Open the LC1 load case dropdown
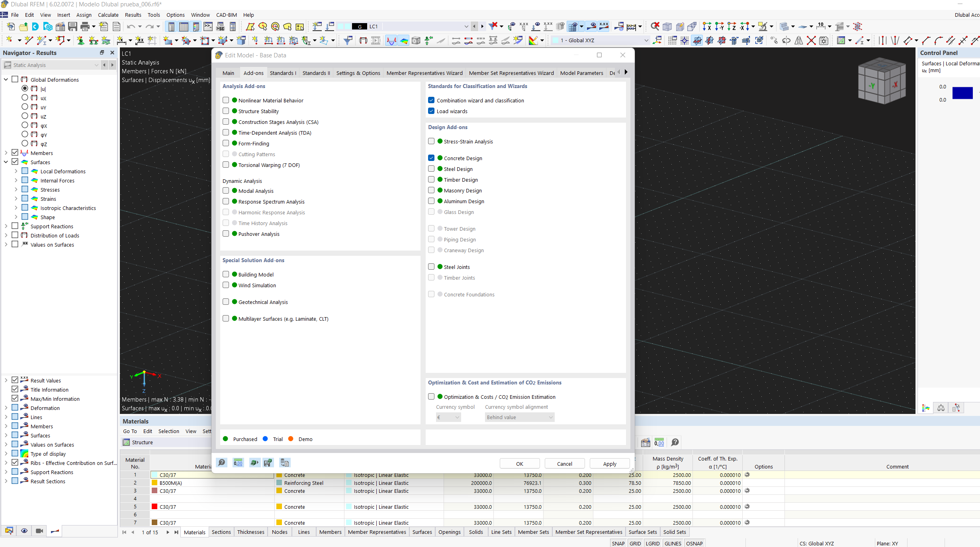The image size is (980, 547). coord(466,26)
